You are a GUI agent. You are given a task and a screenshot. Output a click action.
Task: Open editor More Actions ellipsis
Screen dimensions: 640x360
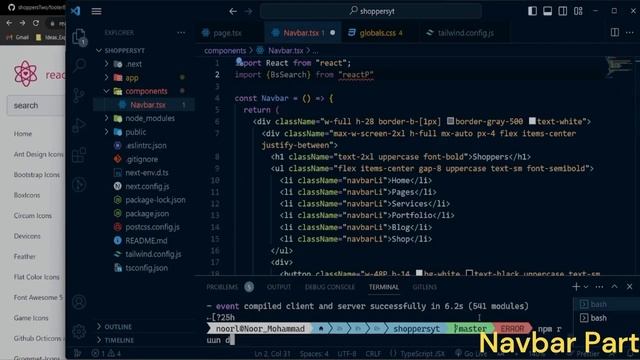[x=630, y=32]
